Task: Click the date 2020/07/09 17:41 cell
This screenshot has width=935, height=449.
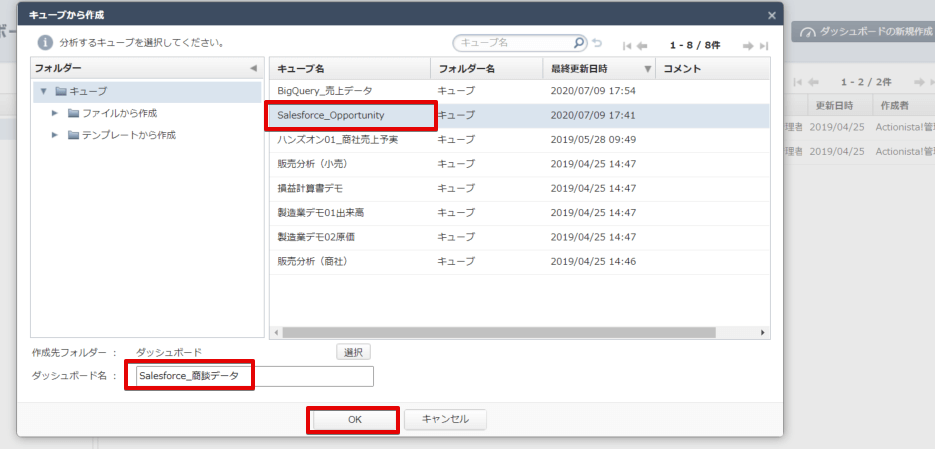Action: (593, 116)
